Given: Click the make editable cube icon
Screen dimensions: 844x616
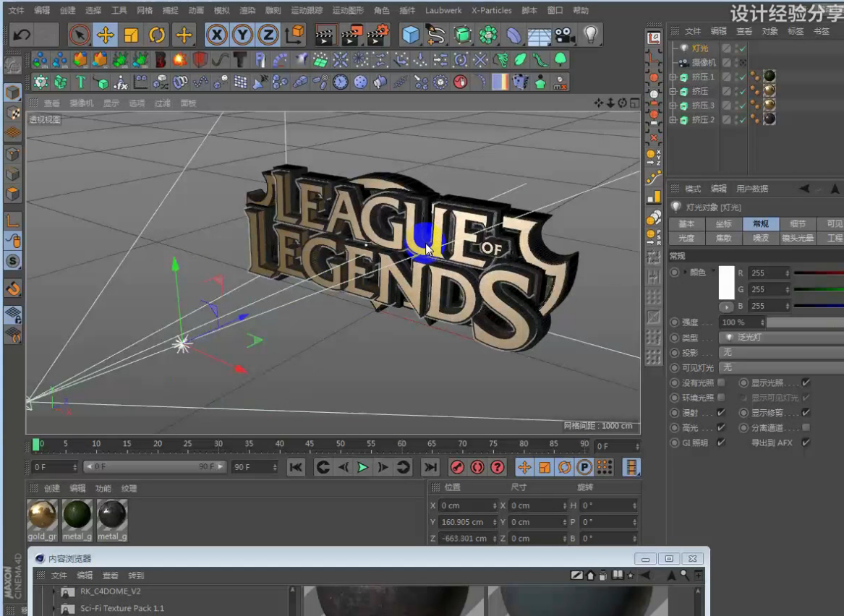Looking at the screenshot, I should (13, 93).
